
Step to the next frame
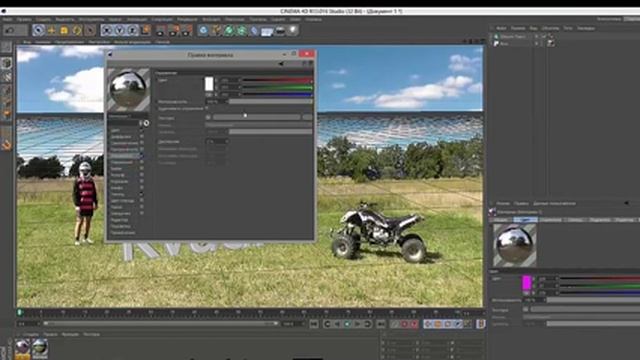point(358,324)
